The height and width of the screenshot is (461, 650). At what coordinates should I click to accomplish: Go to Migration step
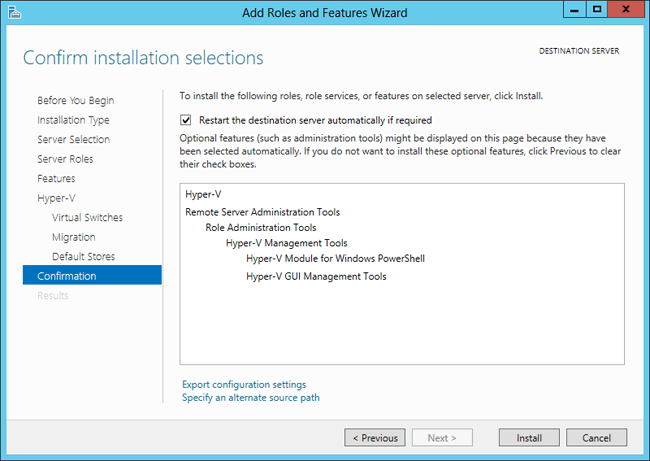coord(73,237)
